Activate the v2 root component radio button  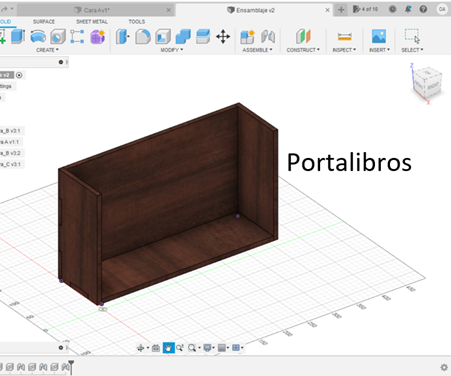coord(19,75)
